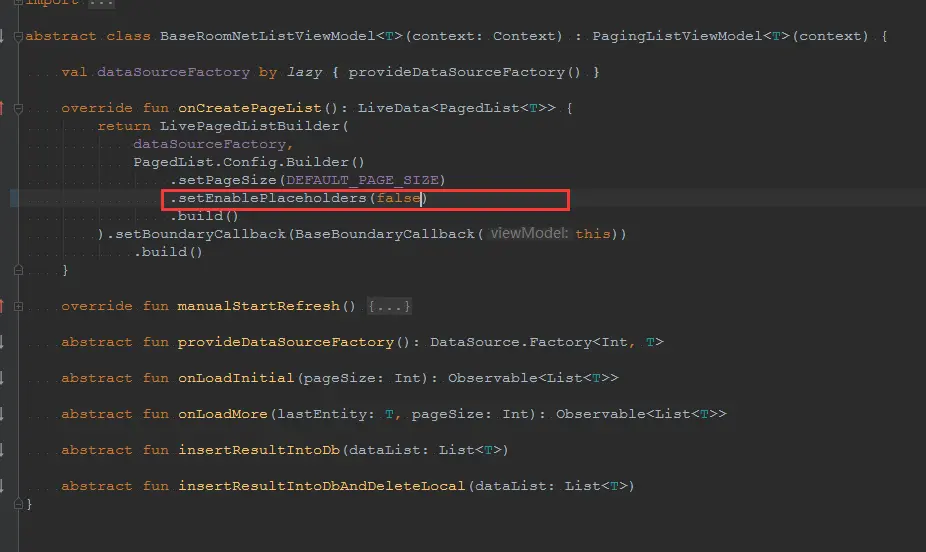
Task: Click the red override gutter arrow for onCreatePageList
Action: 2,108
